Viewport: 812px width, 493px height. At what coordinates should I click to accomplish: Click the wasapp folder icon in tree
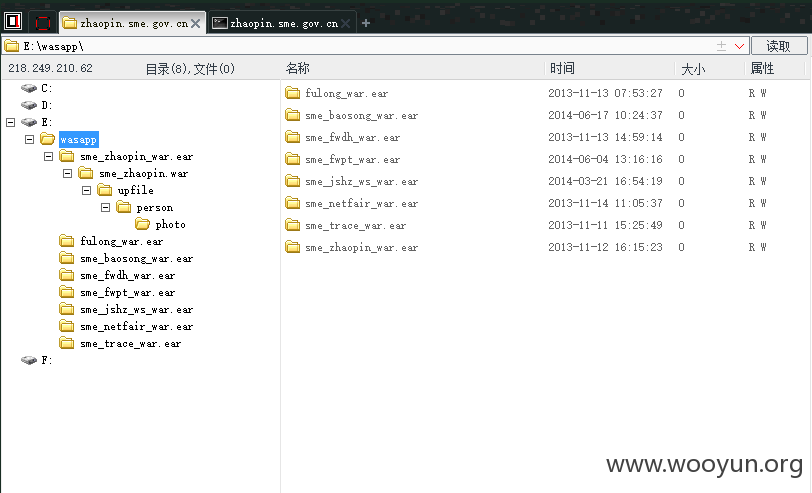tap(48, 139)
